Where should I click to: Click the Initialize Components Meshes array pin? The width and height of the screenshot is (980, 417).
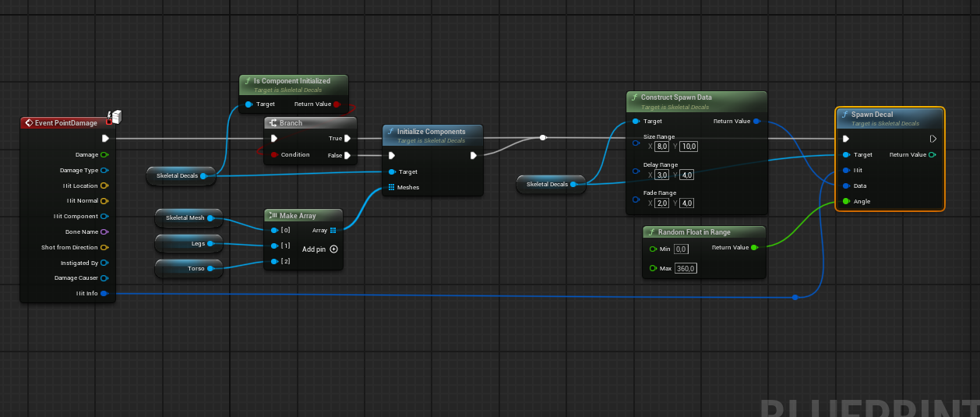click(391, 187)
